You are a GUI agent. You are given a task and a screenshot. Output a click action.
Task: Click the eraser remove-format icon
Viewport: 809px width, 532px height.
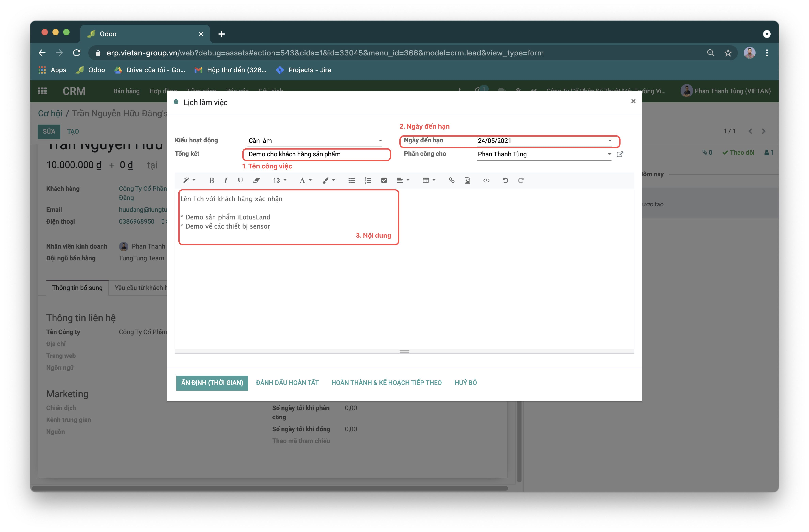(x=256, y=180)
